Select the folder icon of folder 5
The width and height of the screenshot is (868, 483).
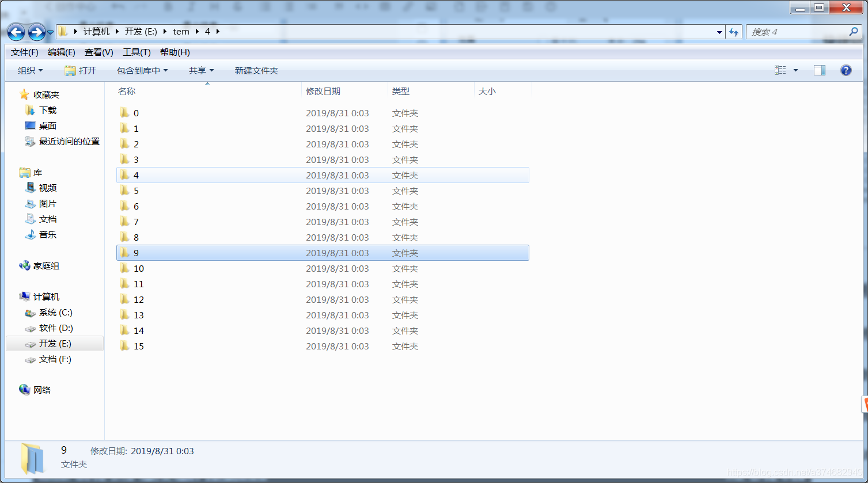coord(124,191)
